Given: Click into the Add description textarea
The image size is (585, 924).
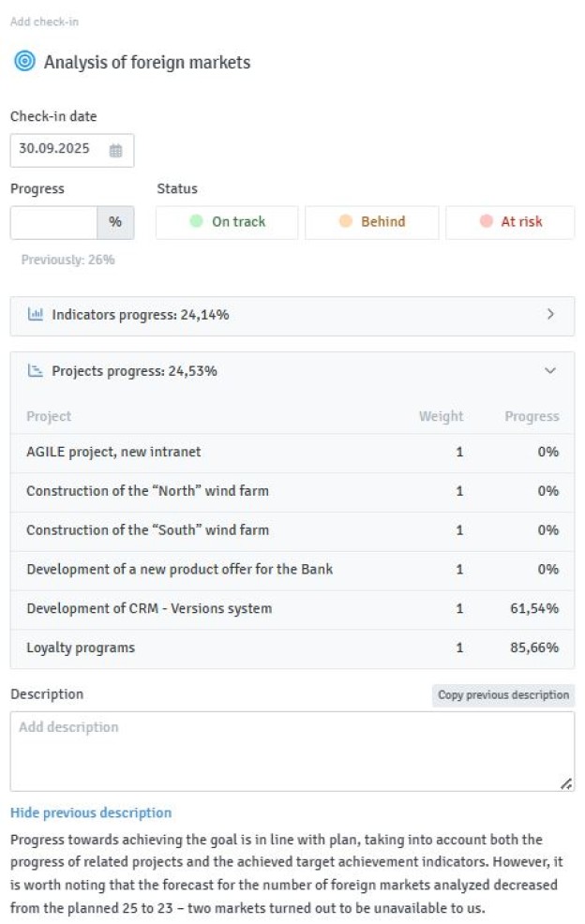Looking at the screenshot, I should pos(292,751).
